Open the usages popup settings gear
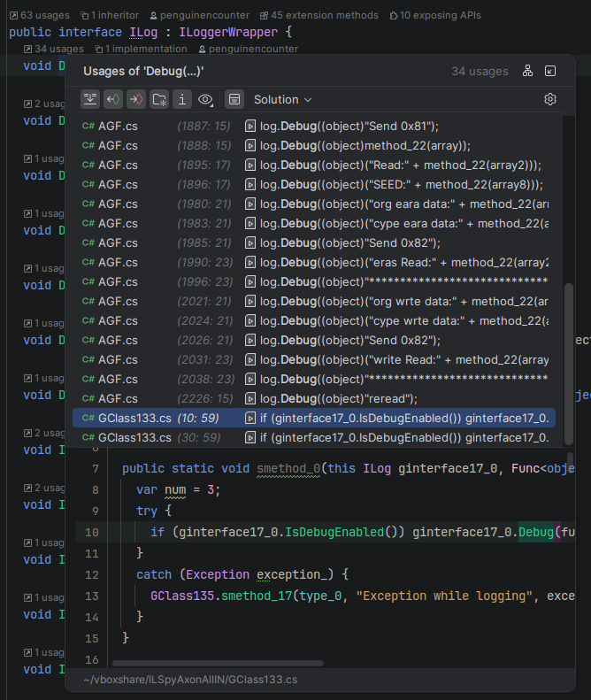The image size is (591, 700). coord(549,99)
